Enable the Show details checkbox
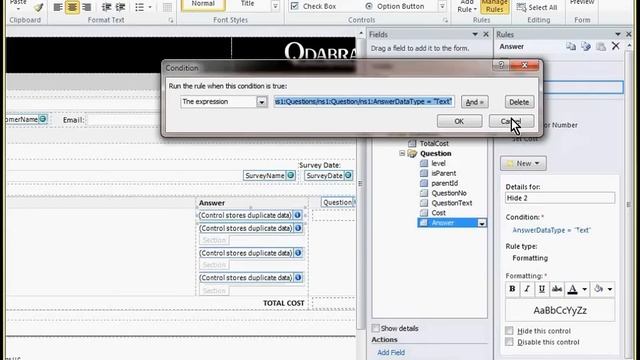Screen dimensions: 640x360 click(x=376, y=328)
